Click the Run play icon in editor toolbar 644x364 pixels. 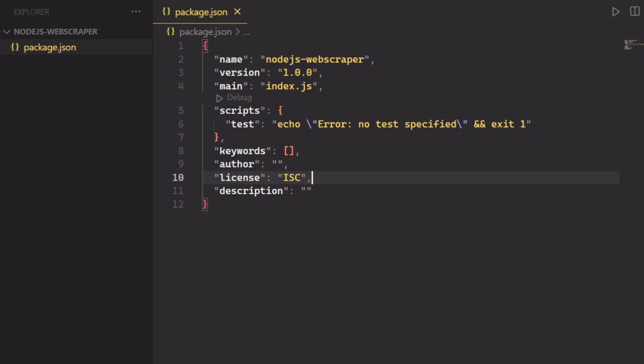click(616, 12)
